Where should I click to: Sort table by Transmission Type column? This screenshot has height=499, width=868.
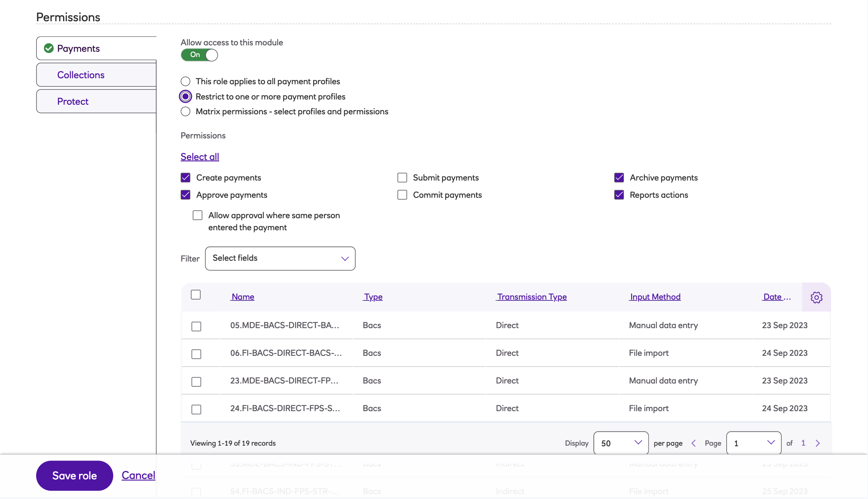click(x=532, y=297)
